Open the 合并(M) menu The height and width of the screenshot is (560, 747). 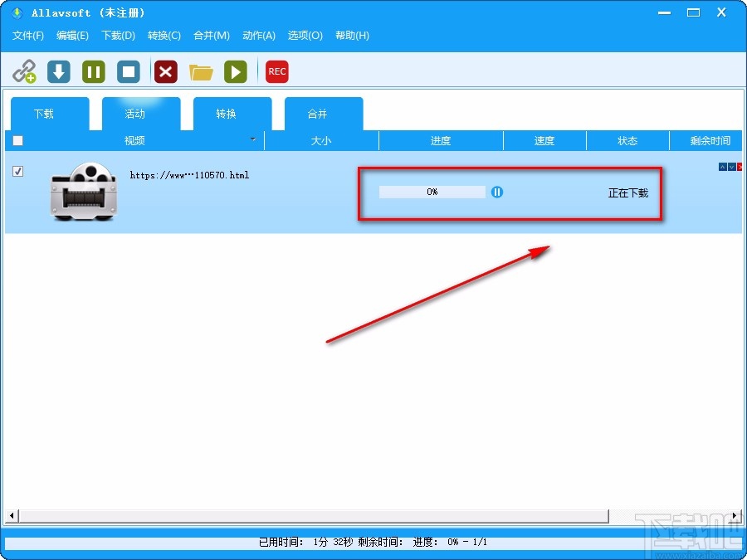point(212,35)
